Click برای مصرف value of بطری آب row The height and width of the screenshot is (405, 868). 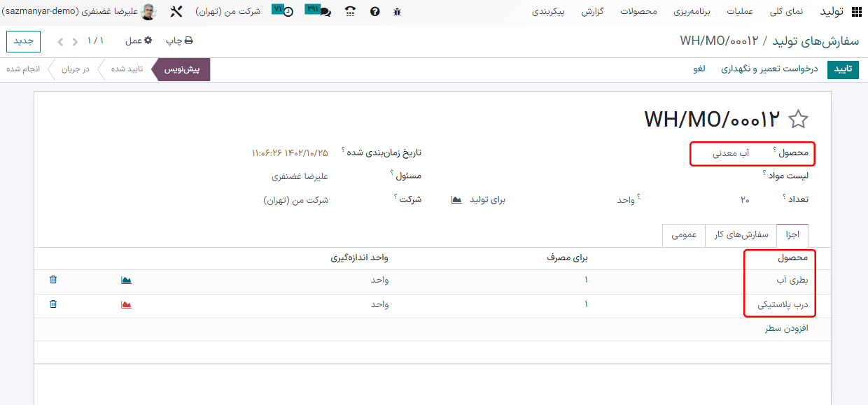coord(586,280)
